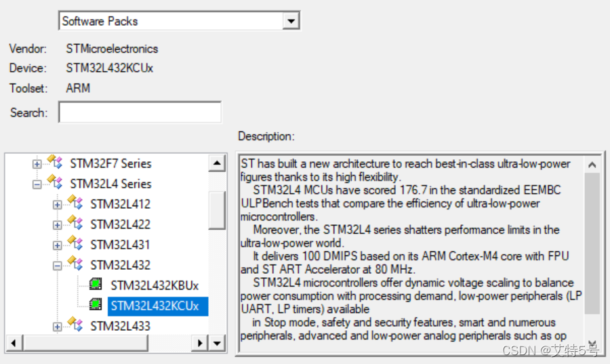This screenshot has height=364, width=610.
Task: Click the STM32L432KCUx chip icon
Action: [96, 304]
